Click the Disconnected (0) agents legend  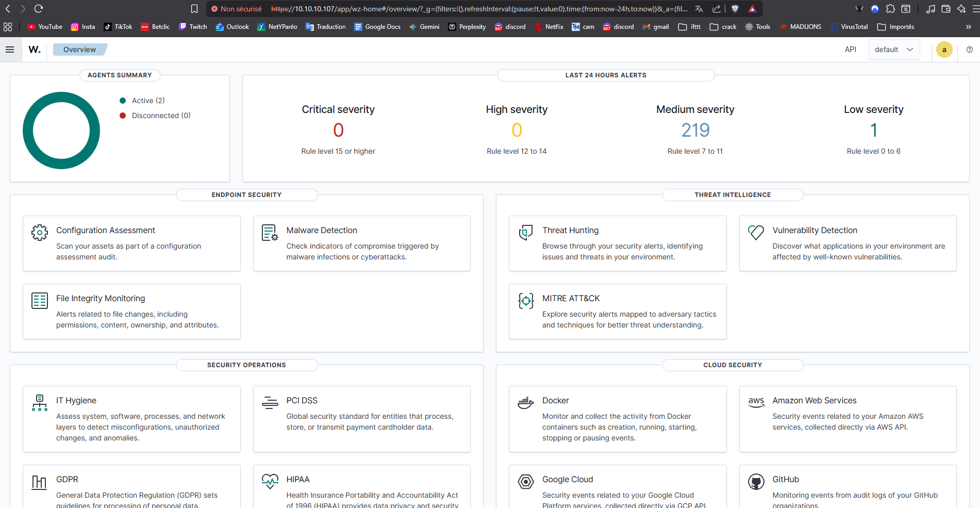click(155, 116)
